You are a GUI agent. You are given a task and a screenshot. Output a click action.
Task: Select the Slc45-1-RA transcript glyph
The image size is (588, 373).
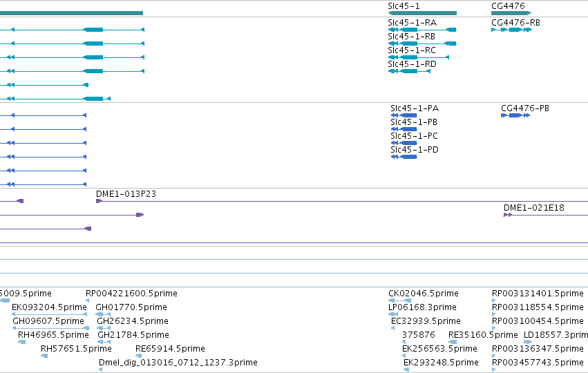tap(422, 30)
